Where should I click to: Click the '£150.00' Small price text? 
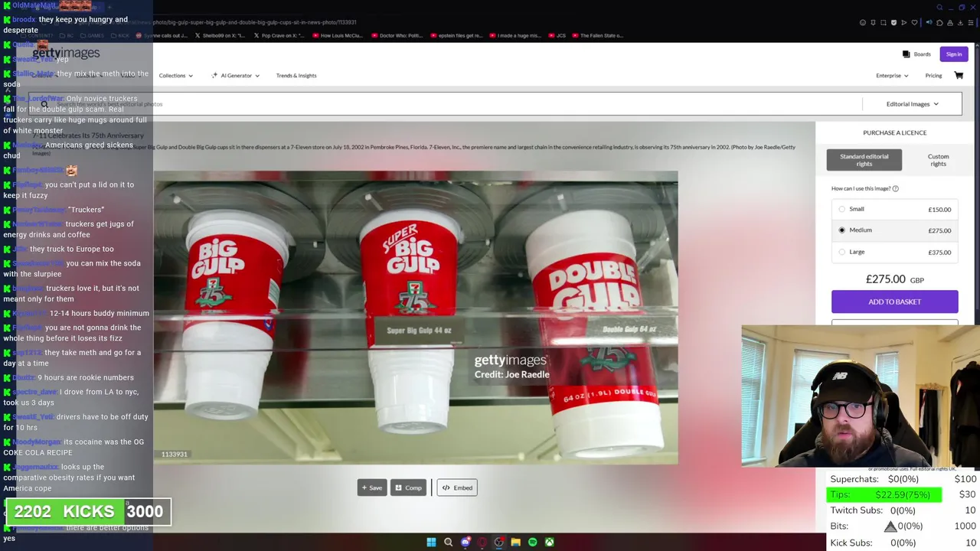pos(939,210)
